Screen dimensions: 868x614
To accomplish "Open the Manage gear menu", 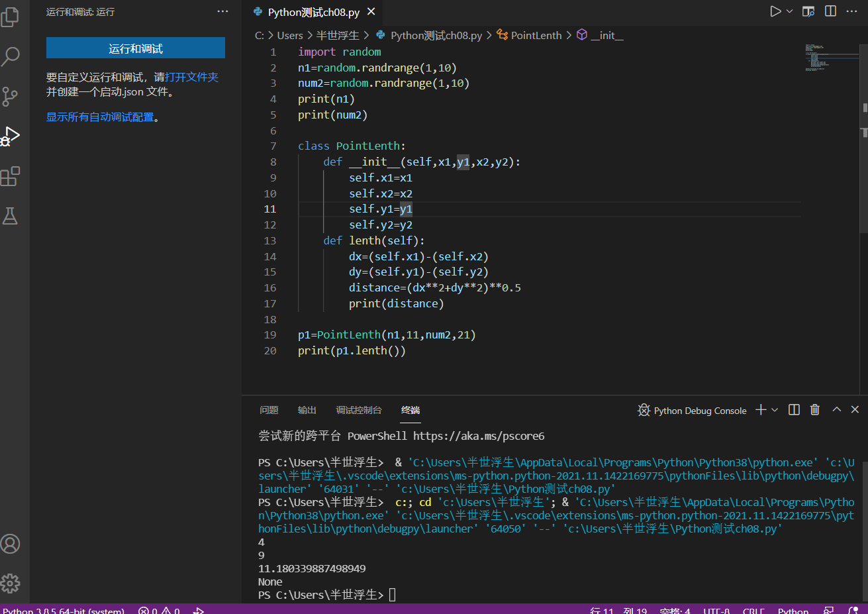I will pos(10,584).
